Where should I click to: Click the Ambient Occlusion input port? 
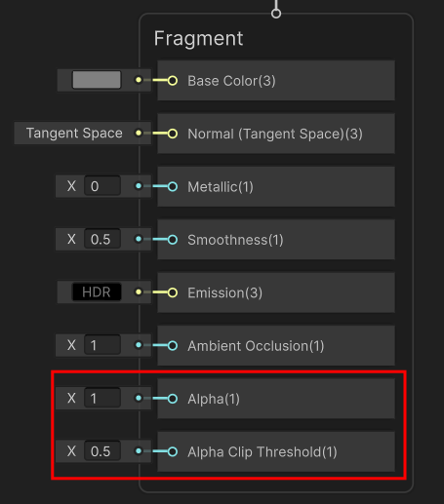click(173, 345)
